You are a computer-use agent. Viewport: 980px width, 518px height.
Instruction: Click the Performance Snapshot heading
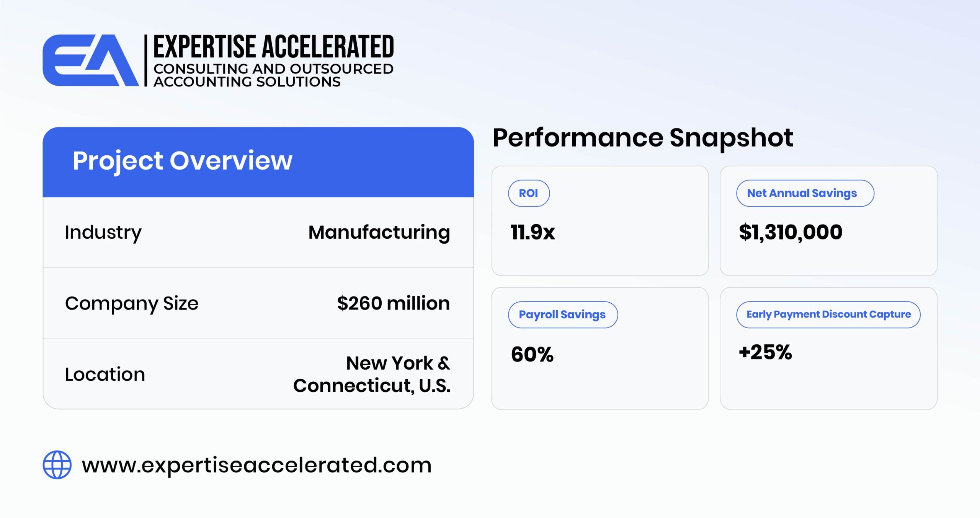(643, 138)
